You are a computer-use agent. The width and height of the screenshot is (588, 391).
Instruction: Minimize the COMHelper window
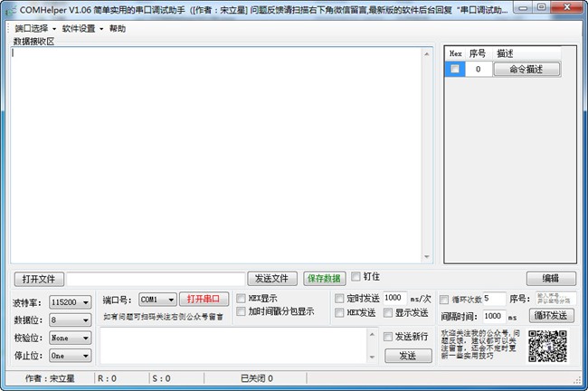(524, 7)
